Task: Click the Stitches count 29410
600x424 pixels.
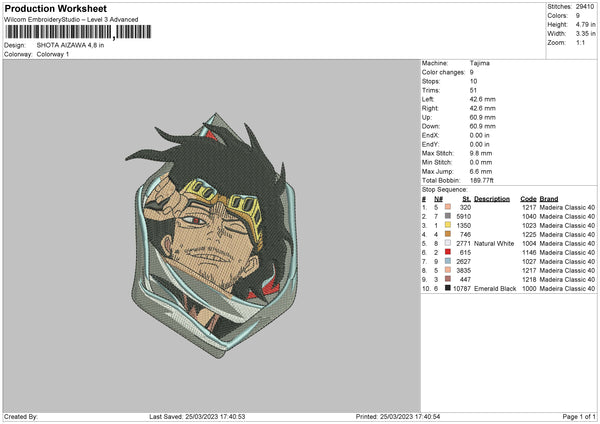Action: pyautogui.click(x=585, y=7)
